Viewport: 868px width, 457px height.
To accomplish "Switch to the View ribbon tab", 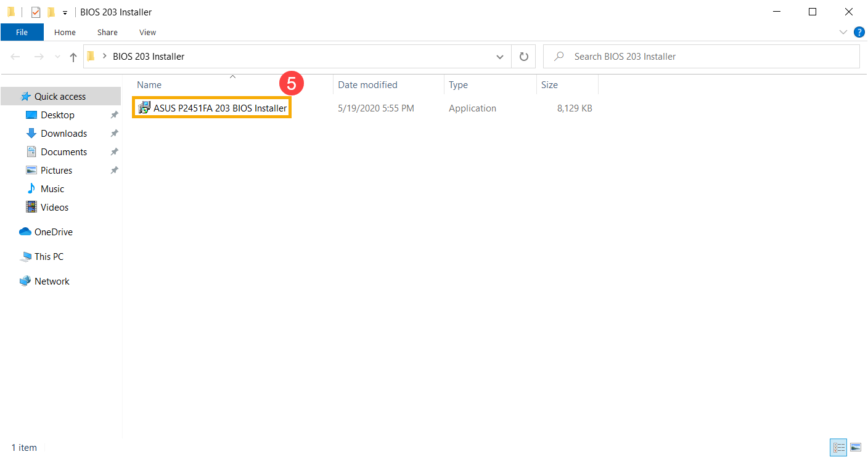I will click(148, 32).
